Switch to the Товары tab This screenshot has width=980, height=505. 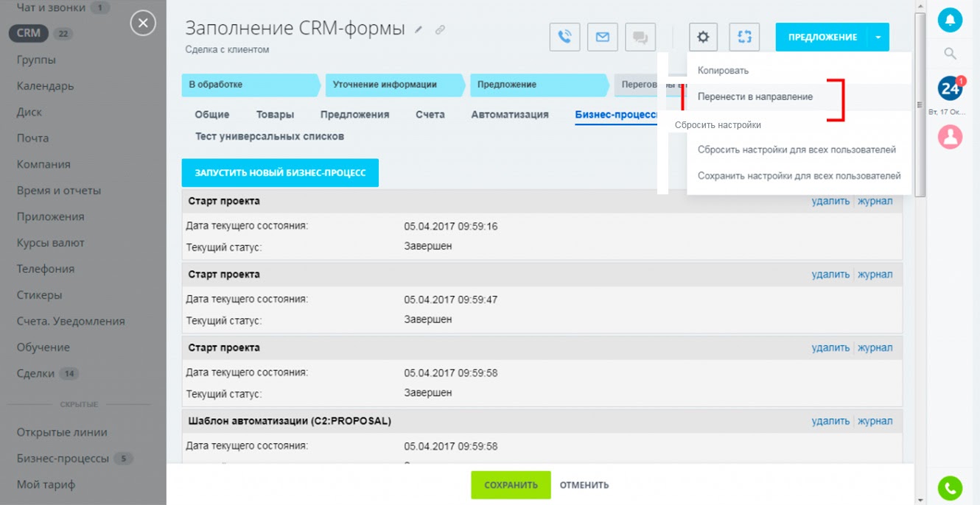[x=275, y=115]
